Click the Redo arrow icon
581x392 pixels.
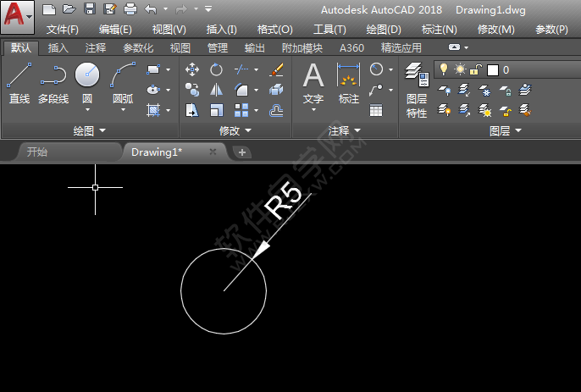pos(181,9)
